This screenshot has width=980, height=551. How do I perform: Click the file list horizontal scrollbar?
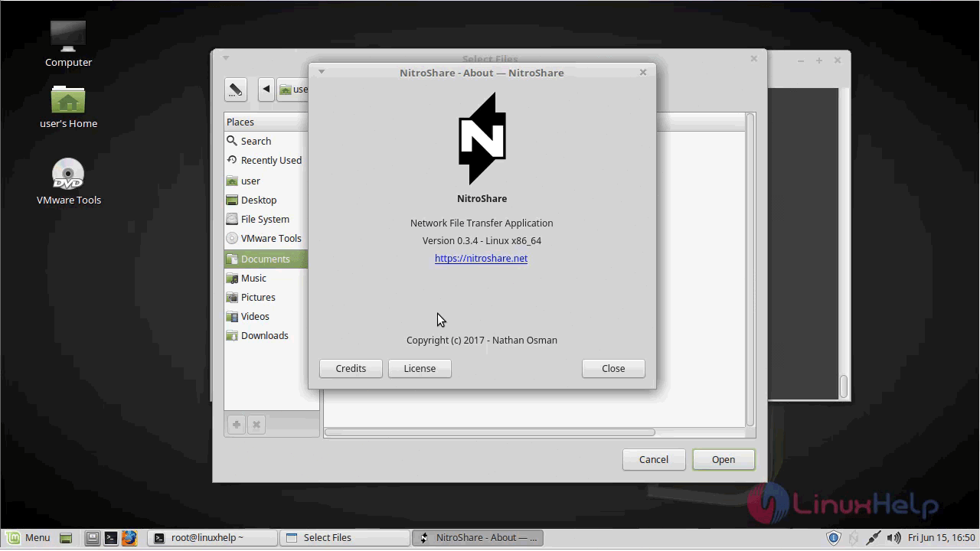click(490, 432)
